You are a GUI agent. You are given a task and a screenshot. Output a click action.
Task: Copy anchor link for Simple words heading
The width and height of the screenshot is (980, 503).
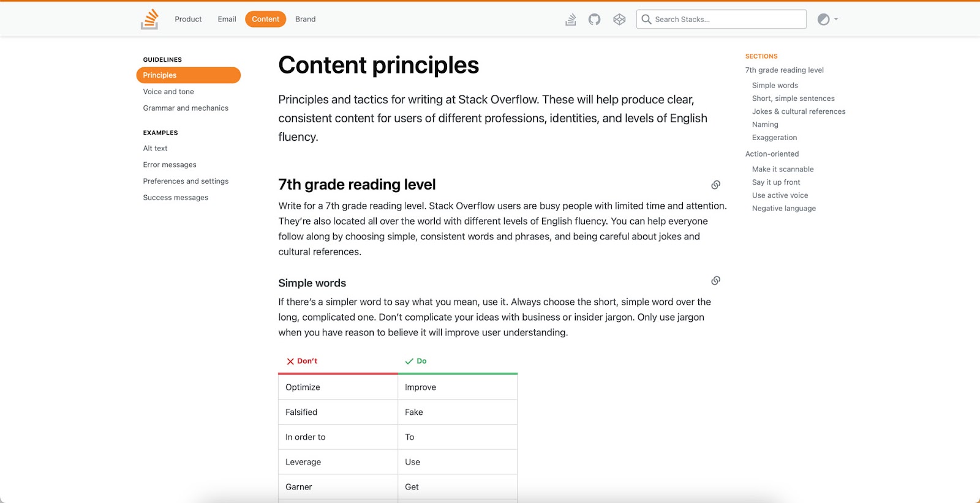[x=715, y=281]
